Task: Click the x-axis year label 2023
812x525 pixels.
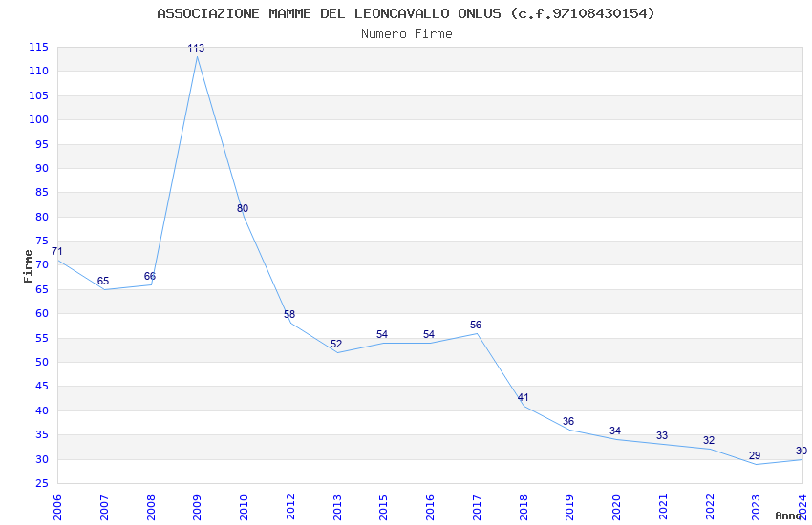Action: pyautogui.click(x=756, y=508)
